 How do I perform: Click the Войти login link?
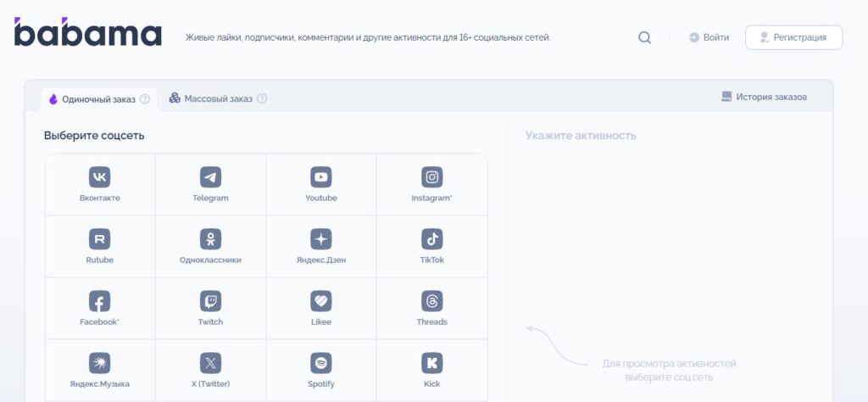[709, 37]
